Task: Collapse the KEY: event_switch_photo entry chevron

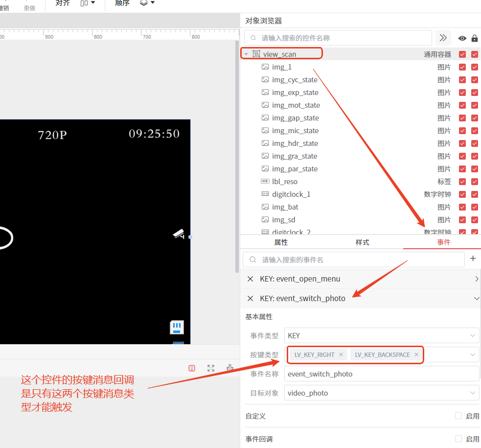Action: coord(477,298)
